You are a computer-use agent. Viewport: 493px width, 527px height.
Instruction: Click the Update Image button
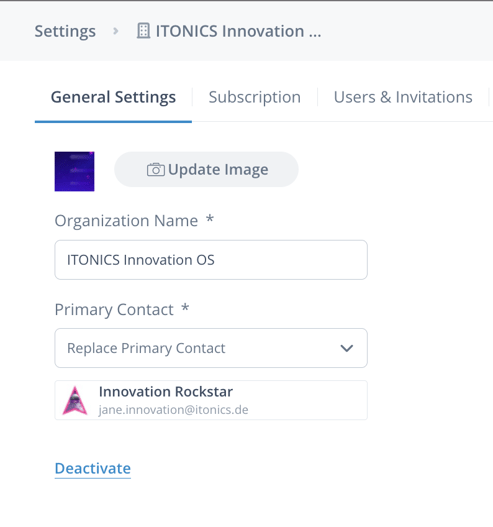[x=206, y=169]
